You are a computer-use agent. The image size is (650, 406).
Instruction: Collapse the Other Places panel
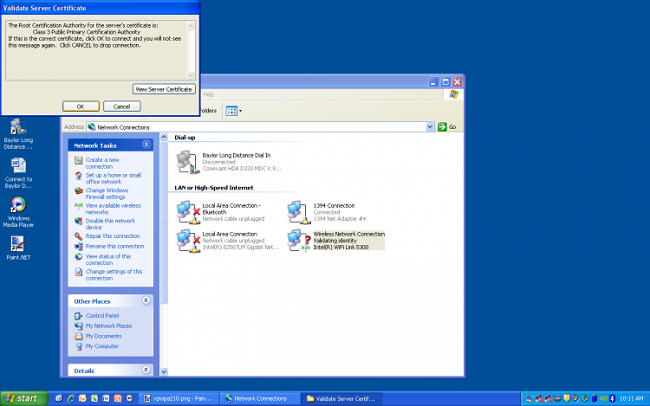(146, 300)
